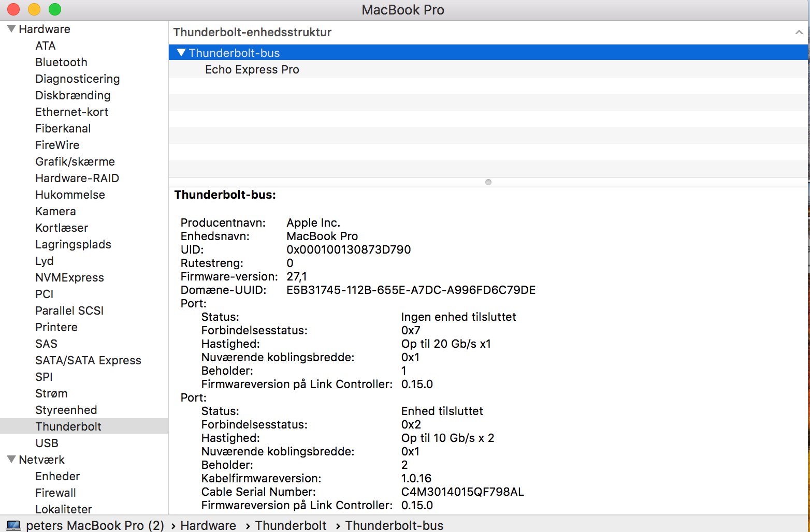This screenshot has height=532, width=810.
Task: Click Hardware in the bottom path bar
Action: click(208, 525)
